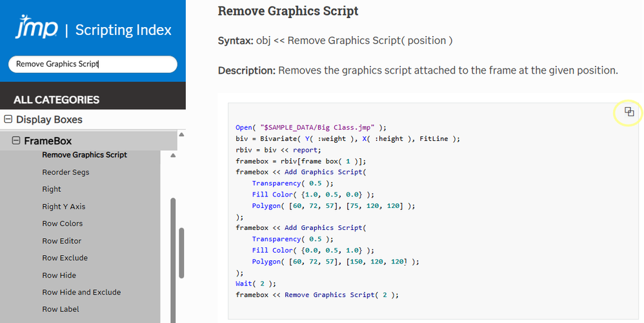Open the Row Editor entry
This screenshot has height=323, width=644.
62,241
